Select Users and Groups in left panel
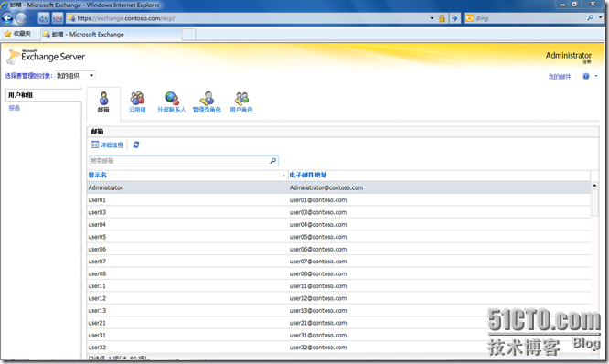Image resolution: width=609 pixels, height=364 pixels. tap(43, 95)
